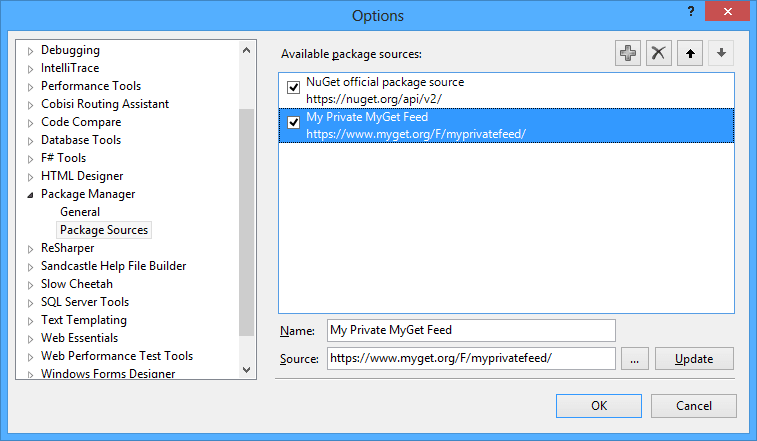
Task: Add a new package source
Action: point(628,54)
